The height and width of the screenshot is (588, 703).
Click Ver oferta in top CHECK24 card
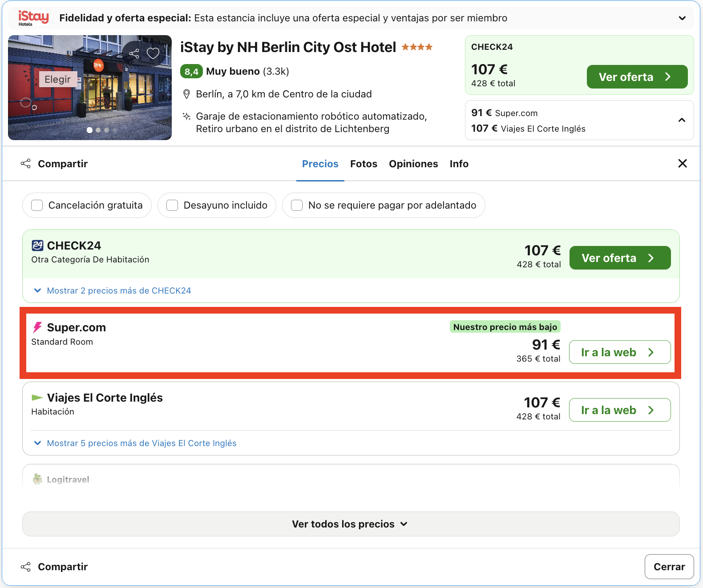pos(637,77)
